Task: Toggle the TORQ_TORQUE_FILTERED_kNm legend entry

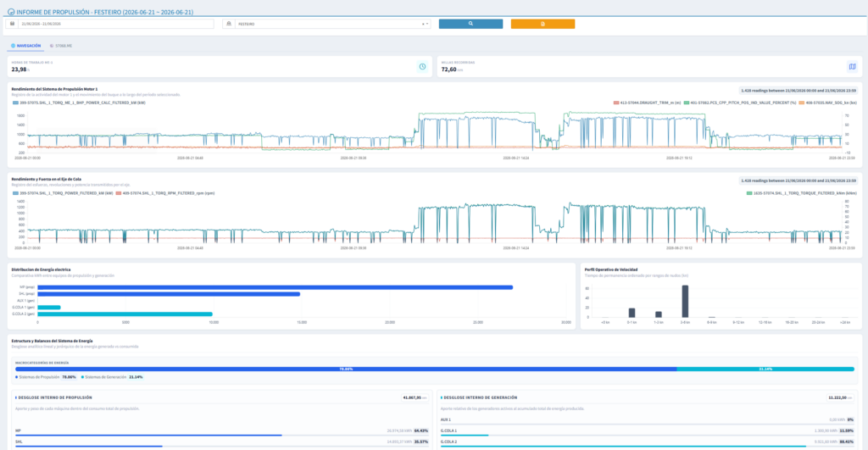Action: (802, 193)
